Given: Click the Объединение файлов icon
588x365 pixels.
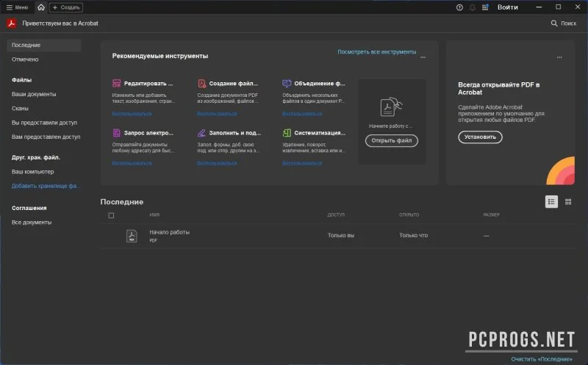Looking at the screenshot, I should click(287, 83).
